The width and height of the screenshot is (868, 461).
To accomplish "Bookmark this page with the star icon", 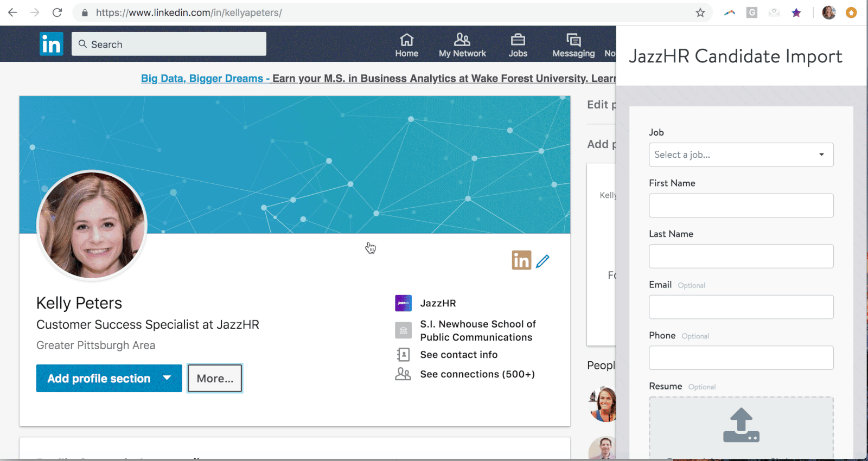I will (x=700, y=12).
